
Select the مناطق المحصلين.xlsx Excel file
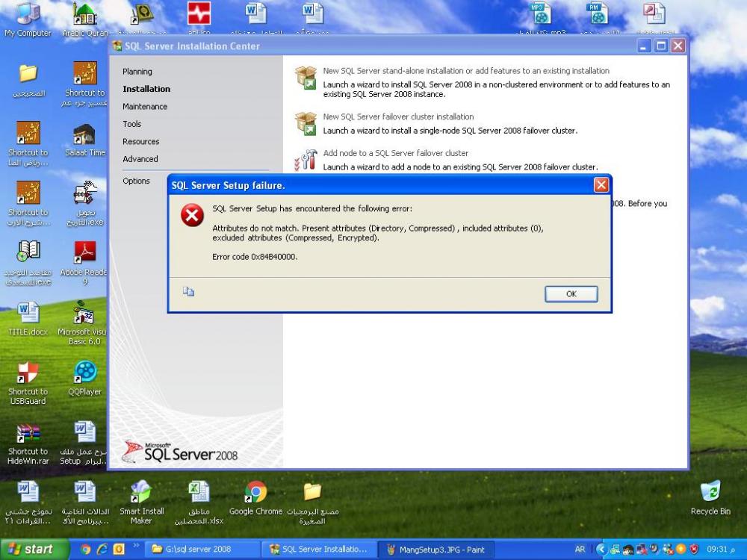[x=199, y=503]
